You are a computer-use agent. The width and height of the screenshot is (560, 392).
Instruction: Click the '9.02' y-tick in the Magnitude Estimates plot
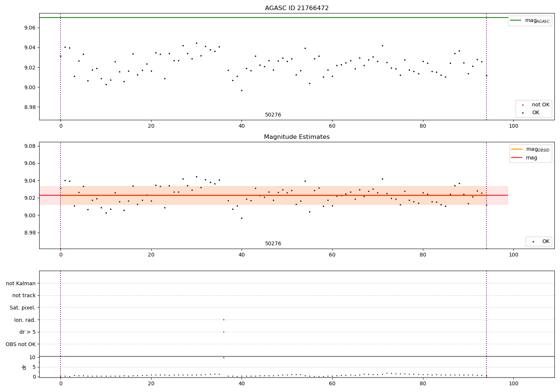[x=30, y=198]
